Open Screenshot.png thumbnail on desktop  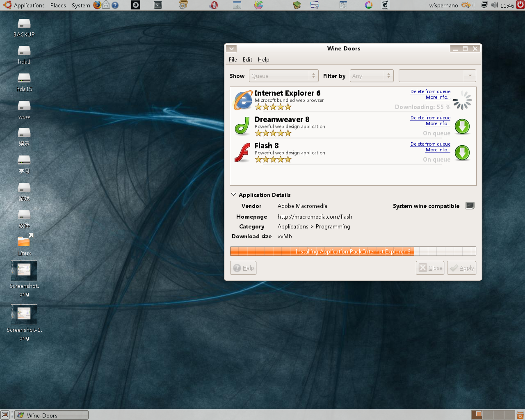pos(24,271)
